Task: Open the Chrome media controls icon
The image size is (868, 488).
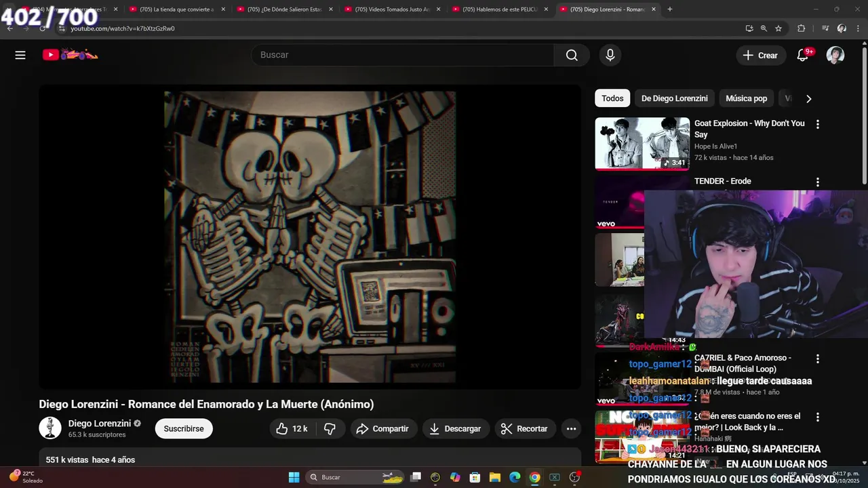Action: pyautogui.click(x=825, y=28)
